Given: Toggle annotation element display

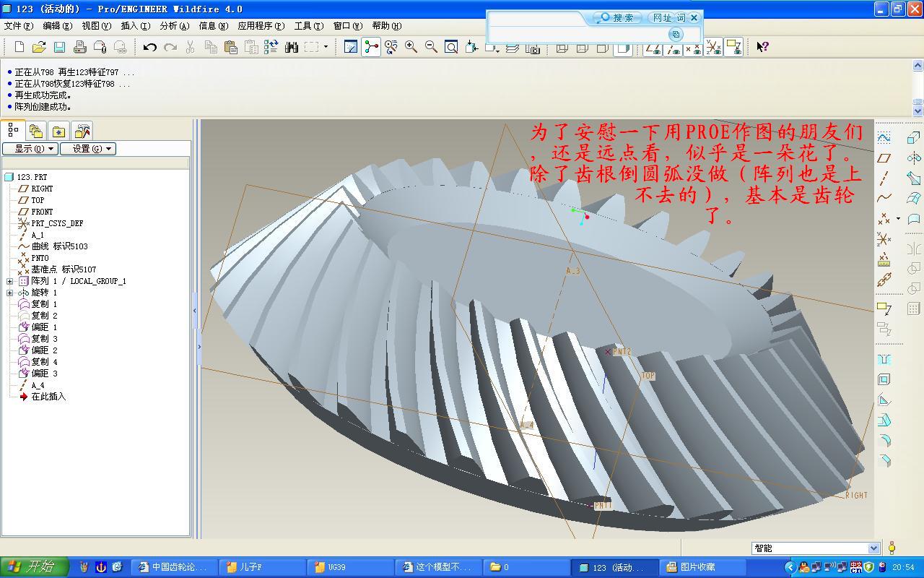Looking at the screenshot, I should 733,47.
